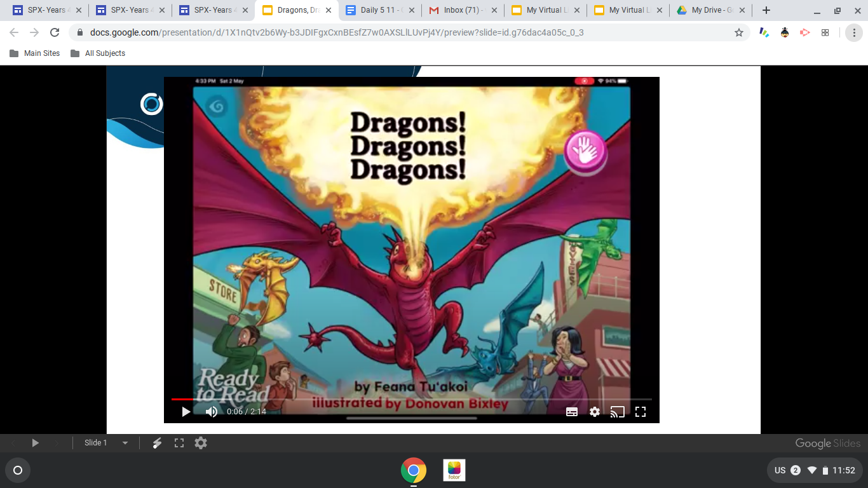This screenshot has height=488, width=868.
Task: Open Main Sites bookmarks folder
Action: point(35,53)
